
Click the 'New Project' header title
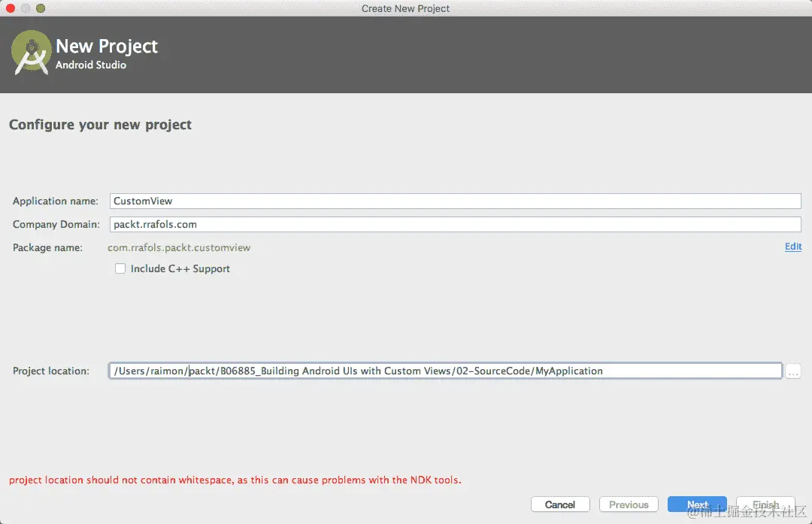[x=107, y=47]
